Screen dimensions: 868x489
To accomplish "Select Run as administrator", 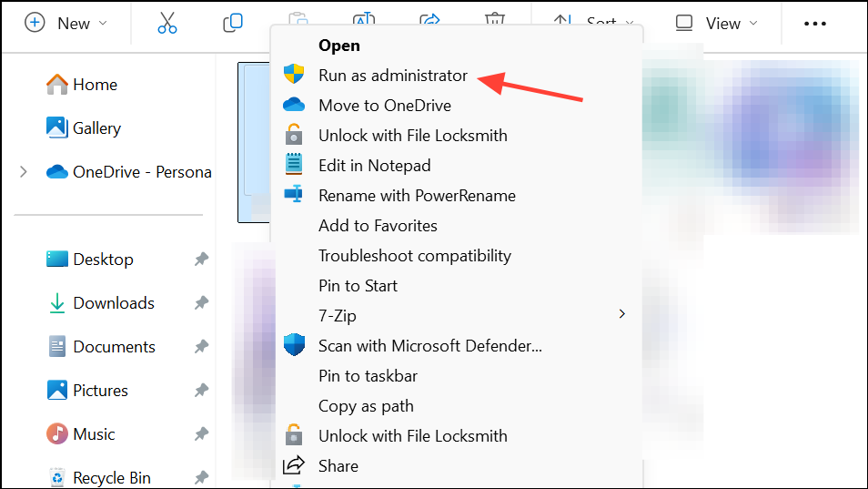I will pos(392,76).
